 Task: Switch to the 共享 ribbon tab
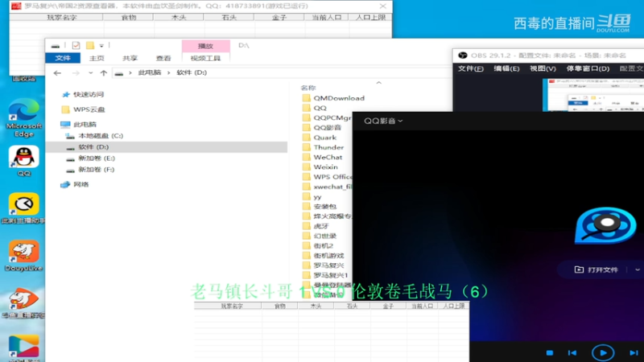click(x=130, y=58)
